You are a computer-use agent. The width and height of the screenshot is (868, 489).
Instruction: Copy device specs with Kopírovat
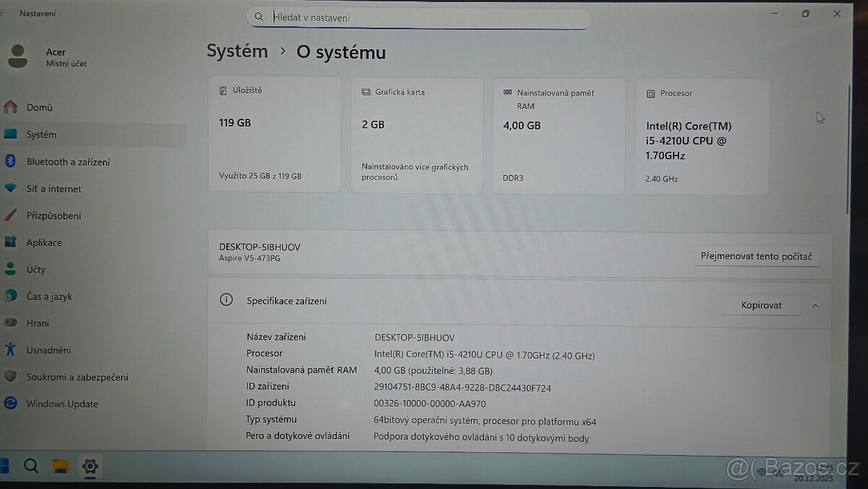coord(761,305)
